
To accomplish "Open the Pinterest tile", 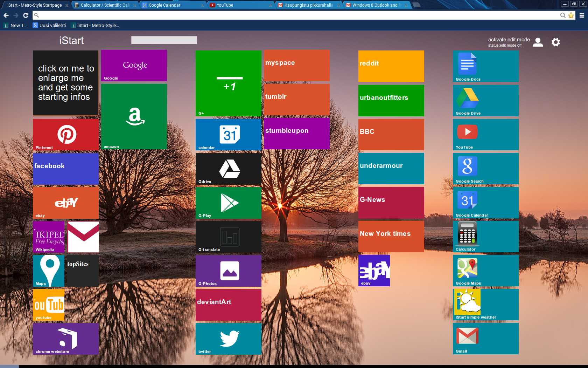I will [65, 135].
